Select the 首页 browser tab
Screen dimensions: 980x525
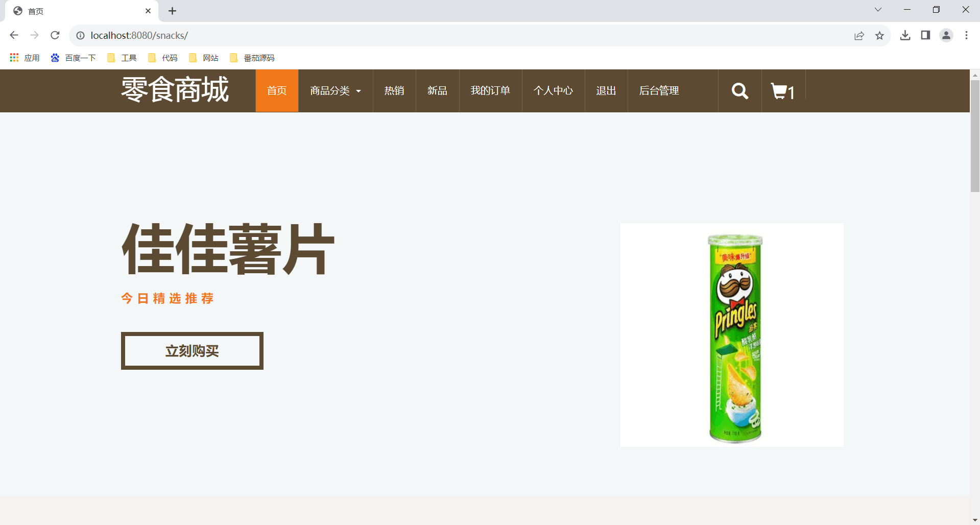[x=82, y=11]
